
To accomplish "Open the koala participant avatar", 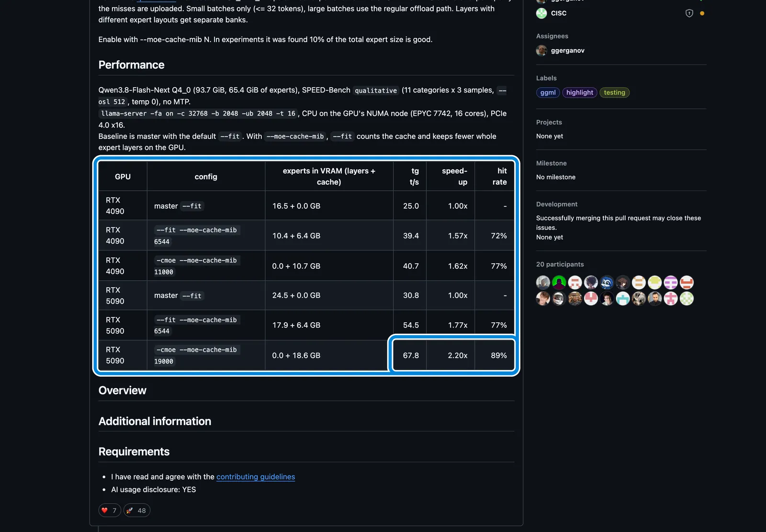I will point(639,299).
